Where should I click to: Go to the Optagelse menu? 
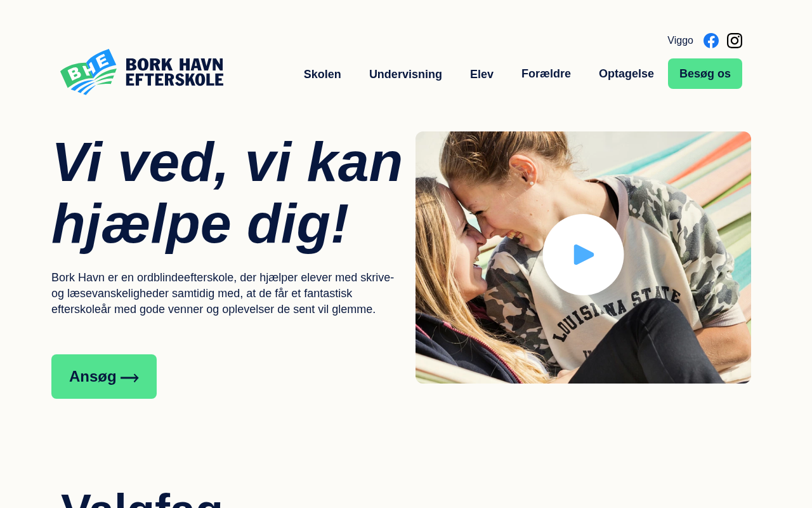tap(626, 74)
